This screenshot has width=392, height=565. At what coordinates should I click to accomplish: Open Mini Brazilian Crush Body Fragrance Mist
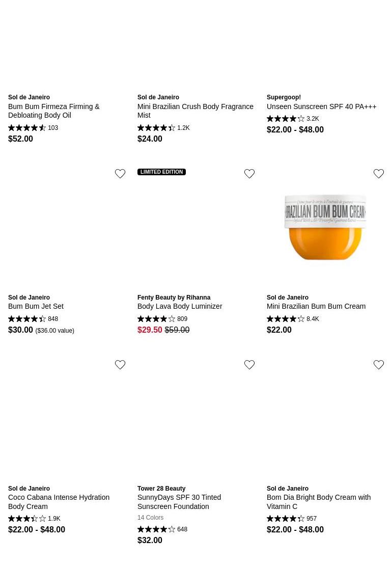point(195,111)
